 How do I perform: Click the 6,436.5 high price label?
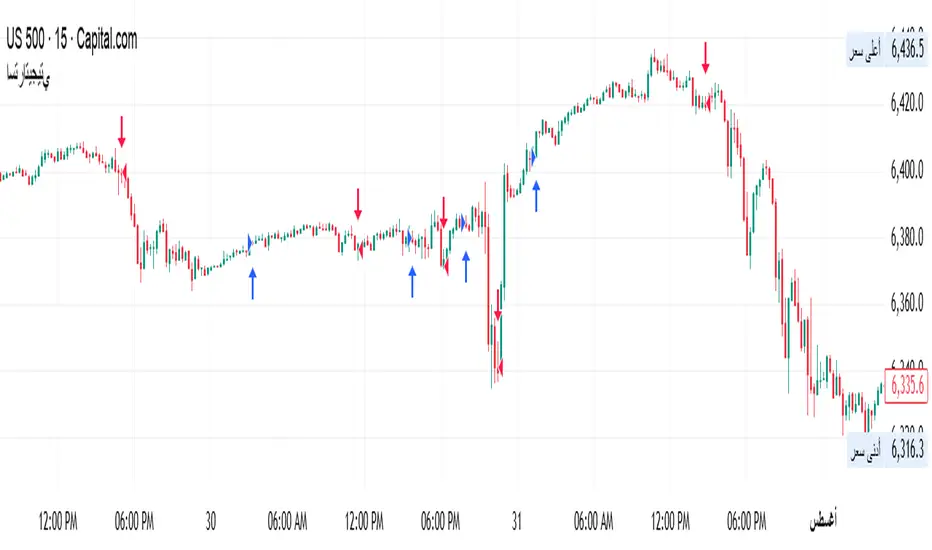[x=891, y=47]
